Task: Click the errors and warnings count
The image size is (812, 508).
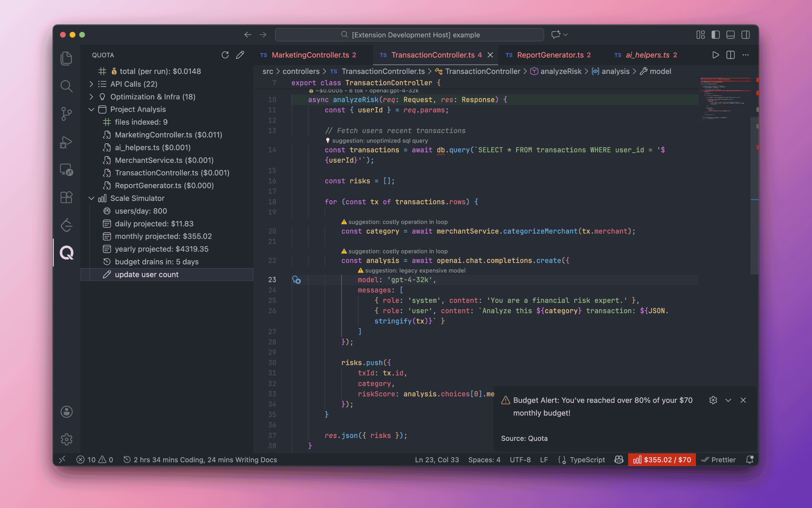Action: (95, 459)
